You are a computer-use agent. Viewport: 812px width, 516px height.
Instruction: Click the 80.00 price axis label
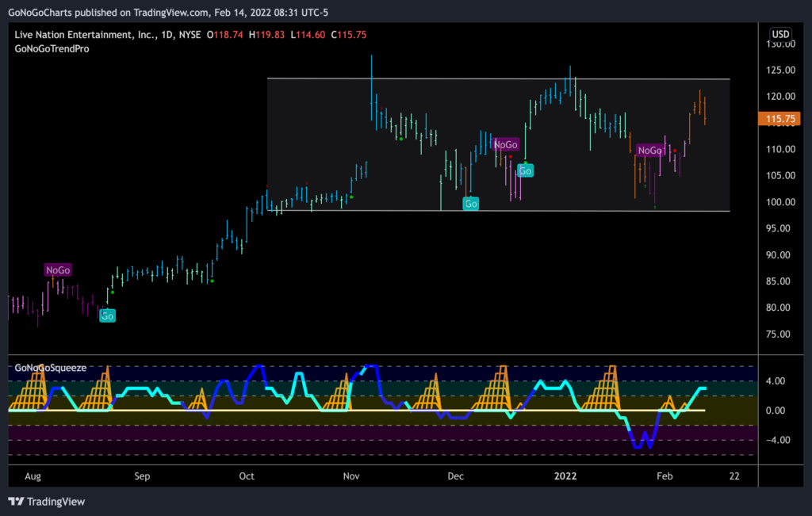click(779, 308)
